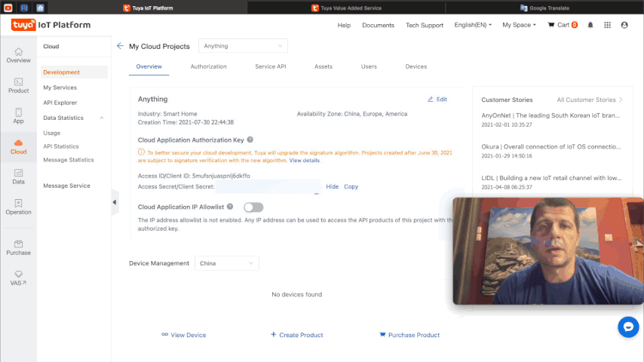The image size is (644, 362).
Task: Toggle the Cloud Application IP Allowlist switch
Action: 253,207
